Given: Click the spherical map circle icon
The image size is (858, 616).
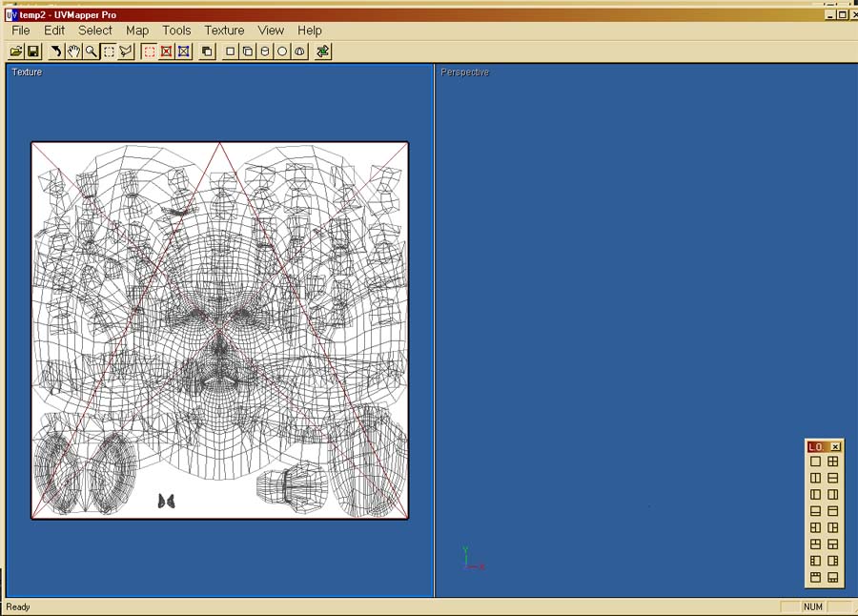Looking at the screenshot, I should pyautogui.click(x=282, y=51).
